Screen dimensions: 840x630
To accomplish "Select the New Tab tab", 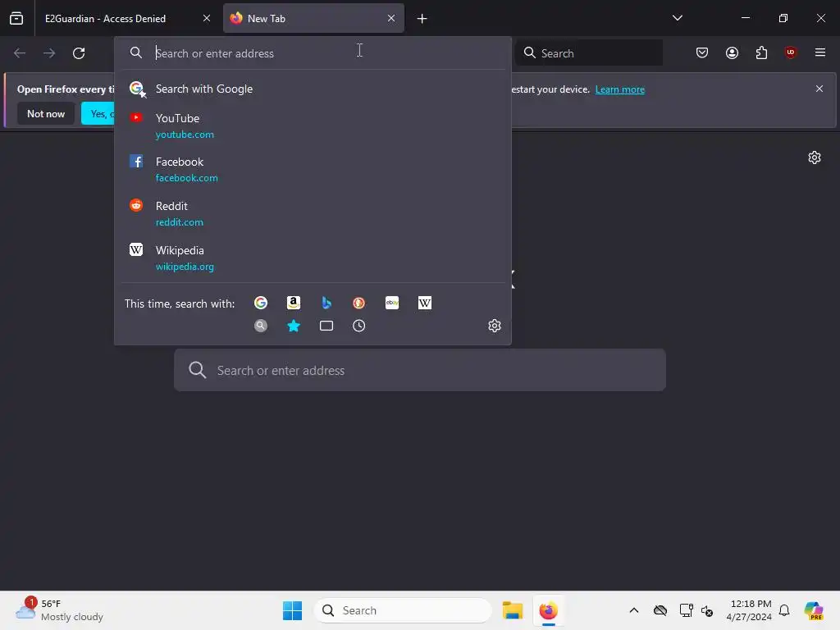I will (313, 18).
